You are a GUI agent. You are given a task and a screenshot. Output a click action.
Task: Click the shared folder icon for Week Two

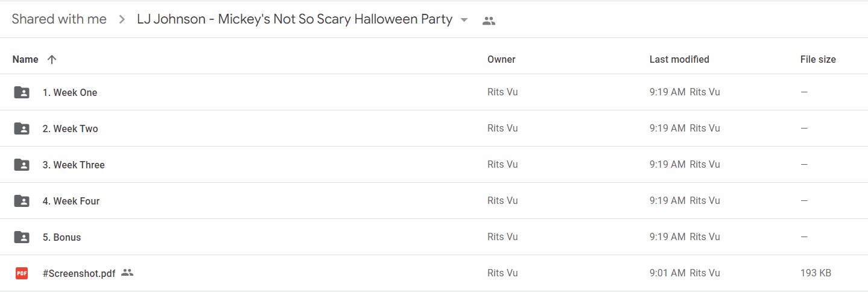(22, 129)
